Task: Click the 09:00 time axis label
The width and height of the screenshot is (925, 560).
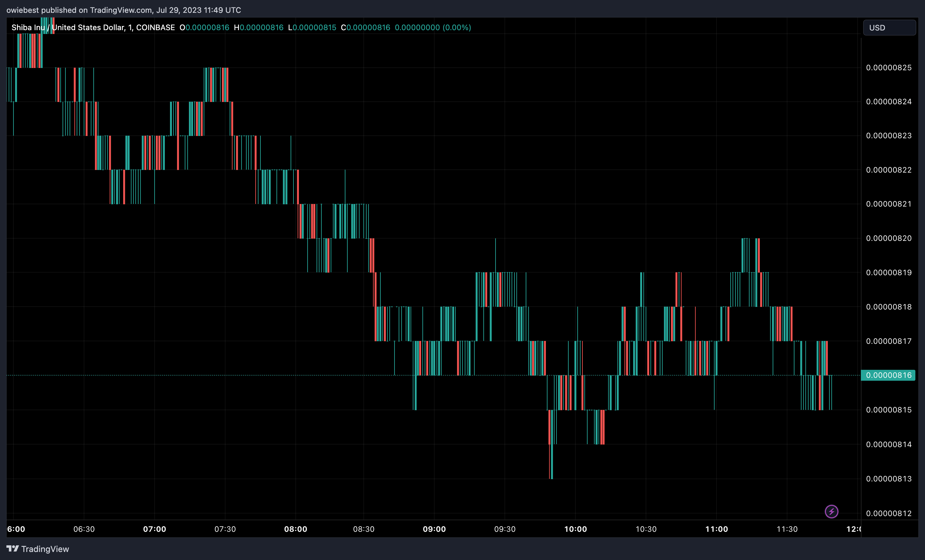Action: [434, 529]
